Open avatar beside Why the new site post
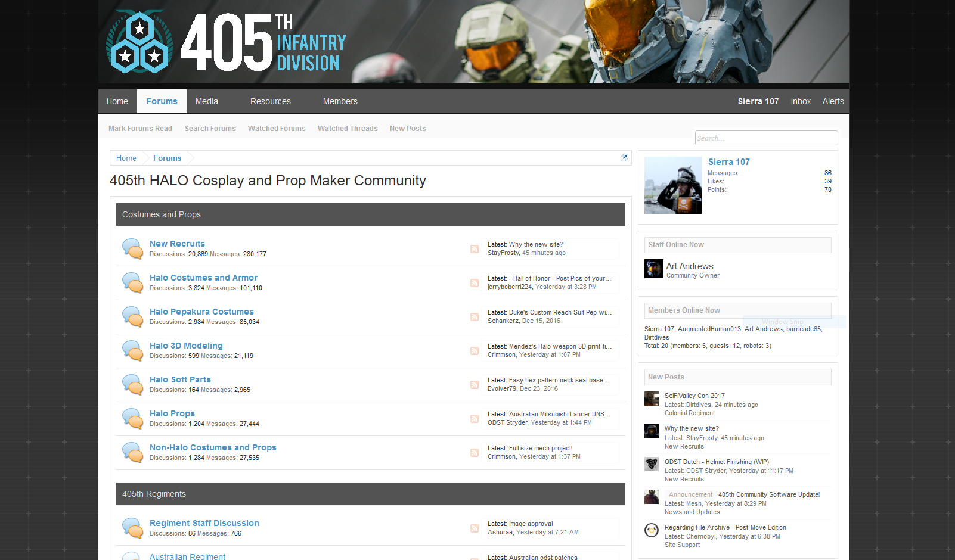The height and width of the screenshot is (560, 955). (x=652, y=431)
